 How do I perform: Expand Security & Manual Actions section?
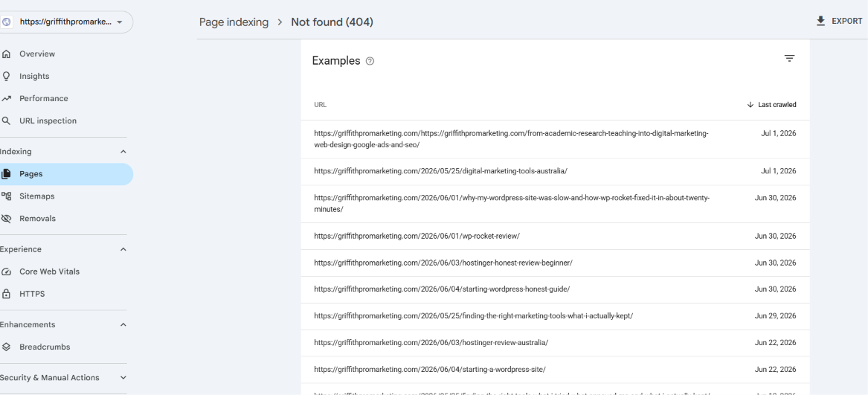click(123, 378)
